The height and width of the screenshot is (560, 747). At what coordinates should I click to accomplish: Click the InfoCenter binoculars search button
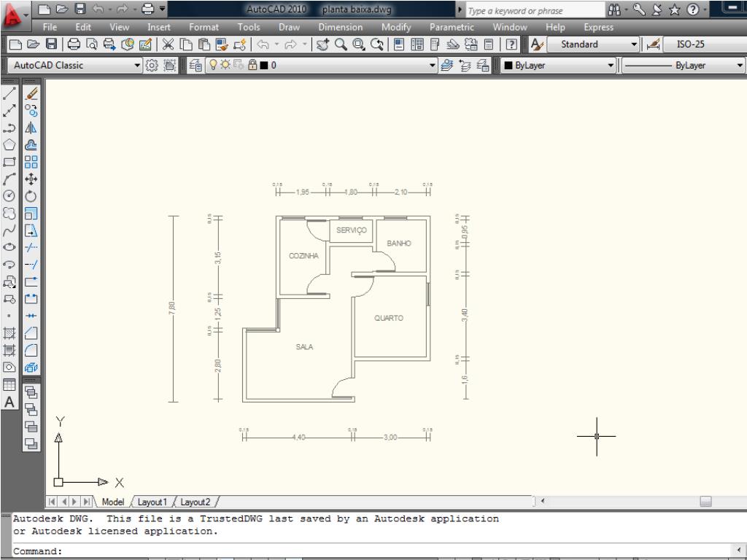pos(614,9)
